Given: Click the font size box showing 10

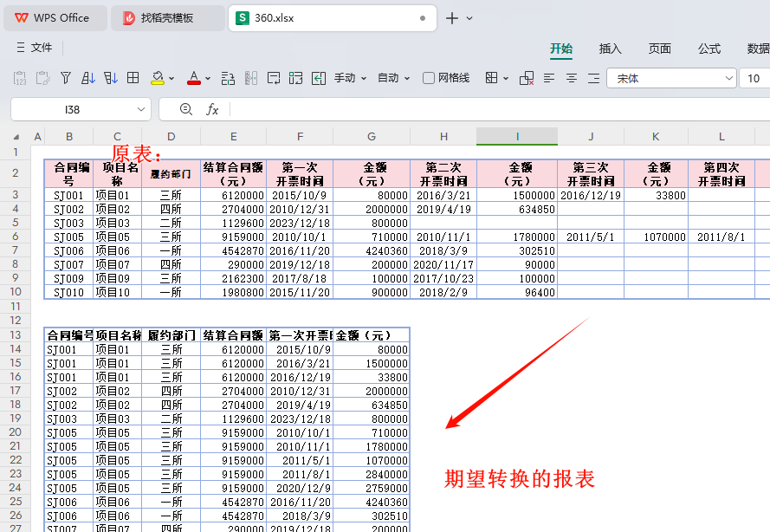Looking at the screenshot, I should click(x=754, y=78).
